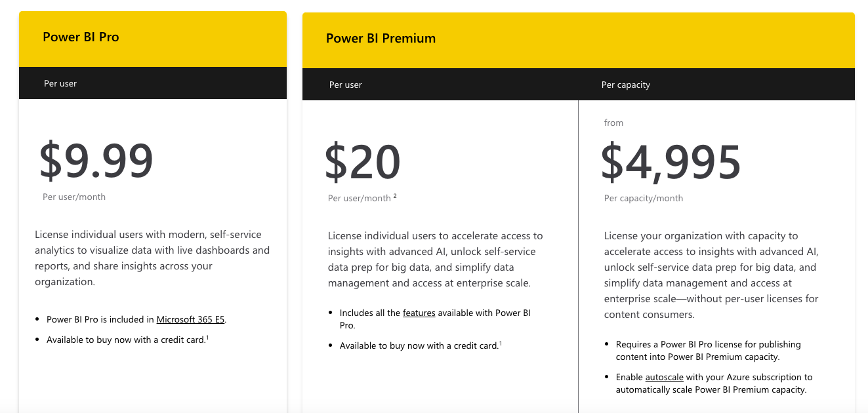
Task: Click footnote 2 beside Per user/month
Action: (x=395, y=196)
